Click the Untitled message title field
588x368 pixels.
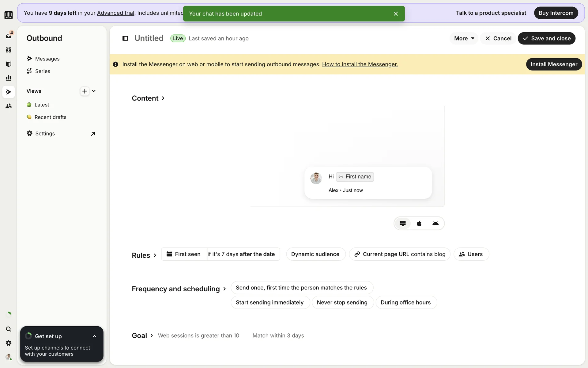149,38
